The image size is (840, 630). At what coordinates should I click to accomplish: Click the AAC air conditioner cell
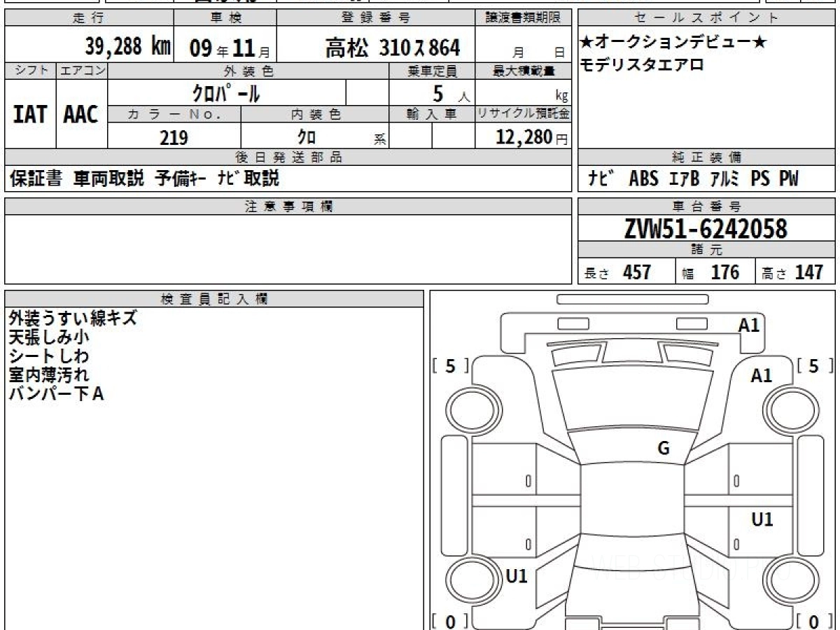tap(81, 115)
